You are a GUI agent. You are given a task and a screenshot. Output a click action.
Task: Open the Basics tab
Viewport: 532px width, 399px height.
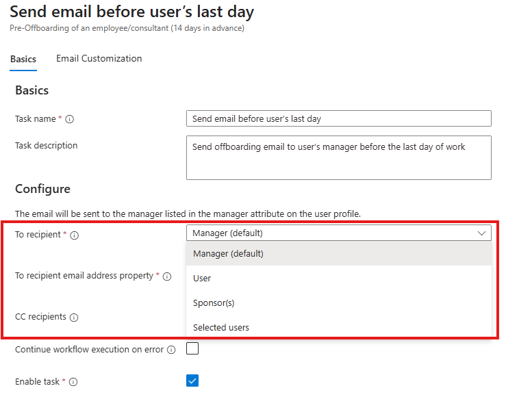(23, 59)
